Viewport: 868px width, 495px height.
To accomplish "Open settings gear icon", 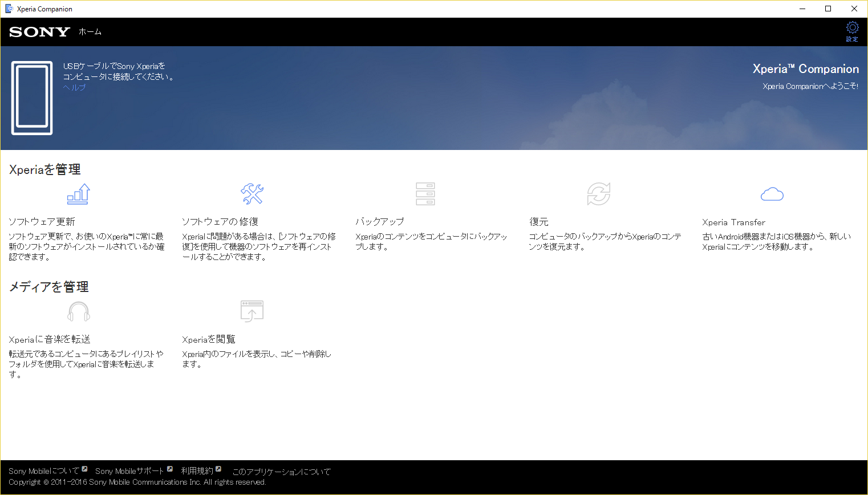I will (x=852, y=29).
